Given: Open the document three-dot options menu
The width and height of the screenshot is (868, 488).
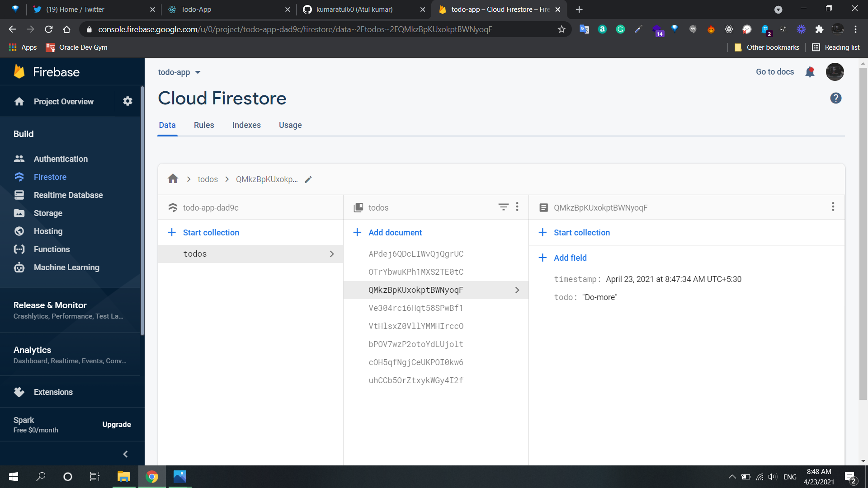Looking at the screenshot, I should pyautogui.click(x=833, y=207).
